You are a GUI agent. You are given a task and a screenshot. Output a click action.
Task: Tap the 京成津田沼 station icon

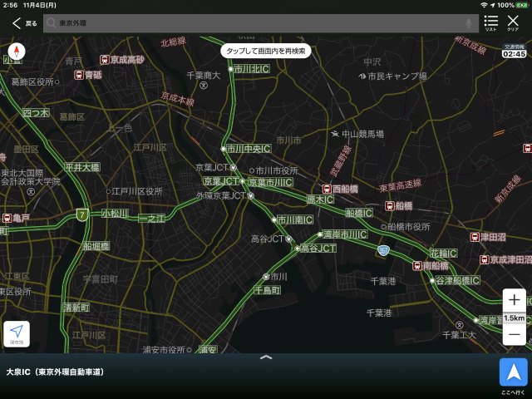tap(484, 259)
